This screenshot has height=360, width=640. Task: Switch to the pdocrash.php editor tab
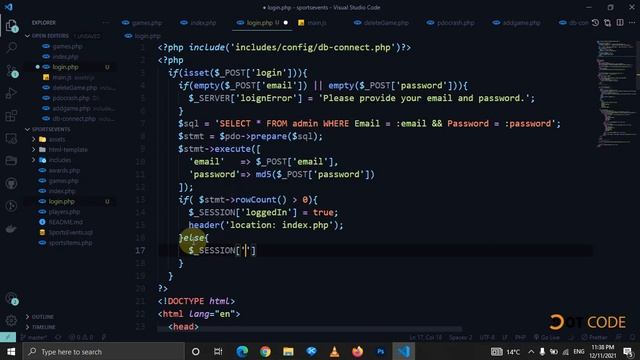coord(451,23)
